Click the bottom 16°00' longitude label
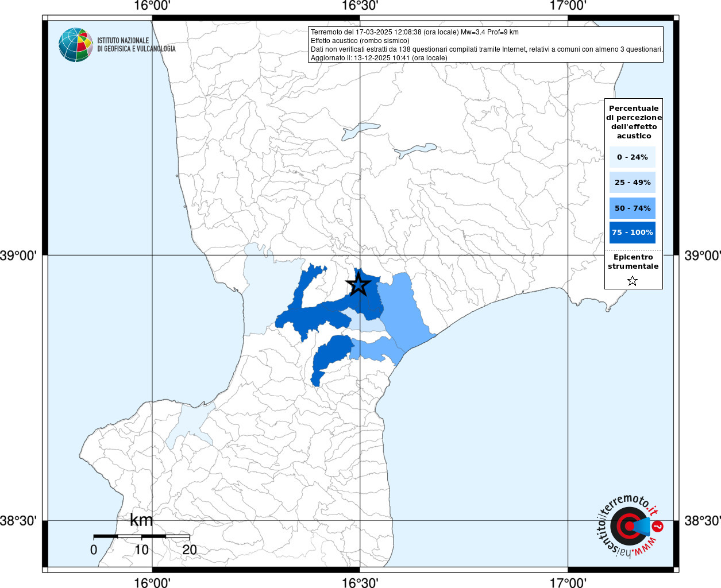The image size is (721, 588). (152, 583)
